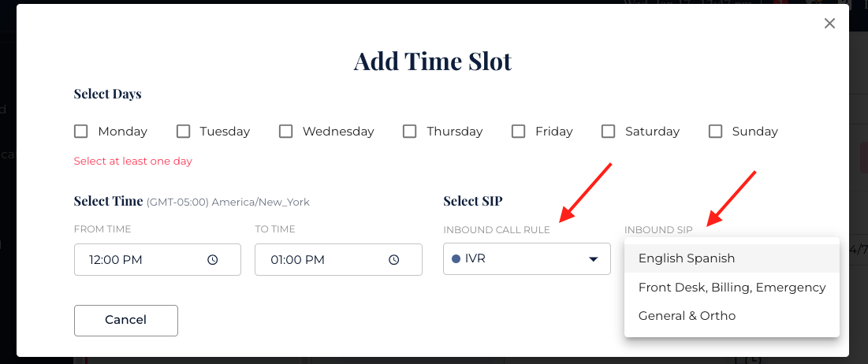Check the Wednesday checkbox

(x=285, y=132)
